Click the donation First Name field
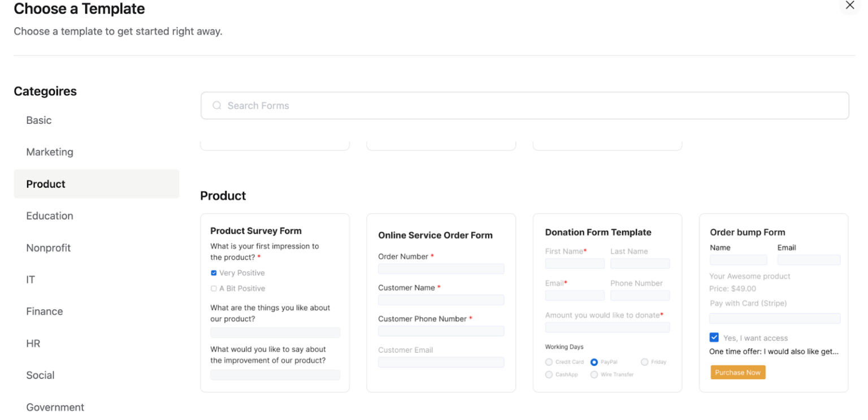The width and height of the screenshot is (868, 420). tap(575, 263)
